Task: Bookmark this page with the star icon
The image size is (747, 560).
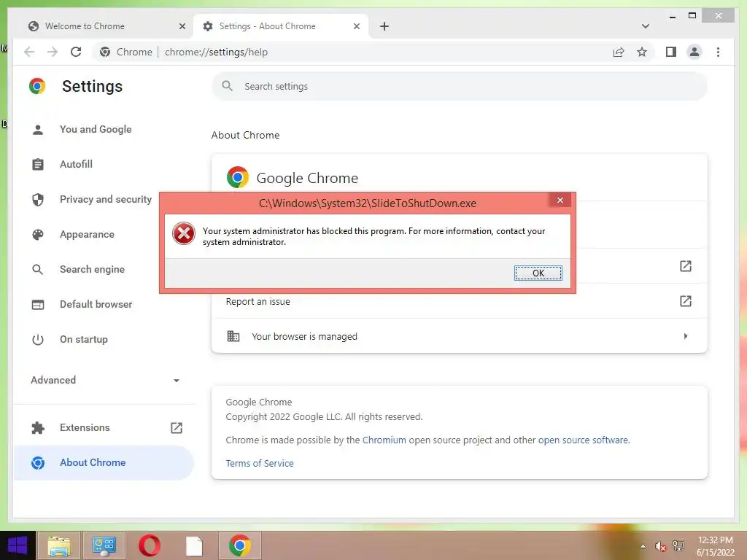Action: point(642,52)
